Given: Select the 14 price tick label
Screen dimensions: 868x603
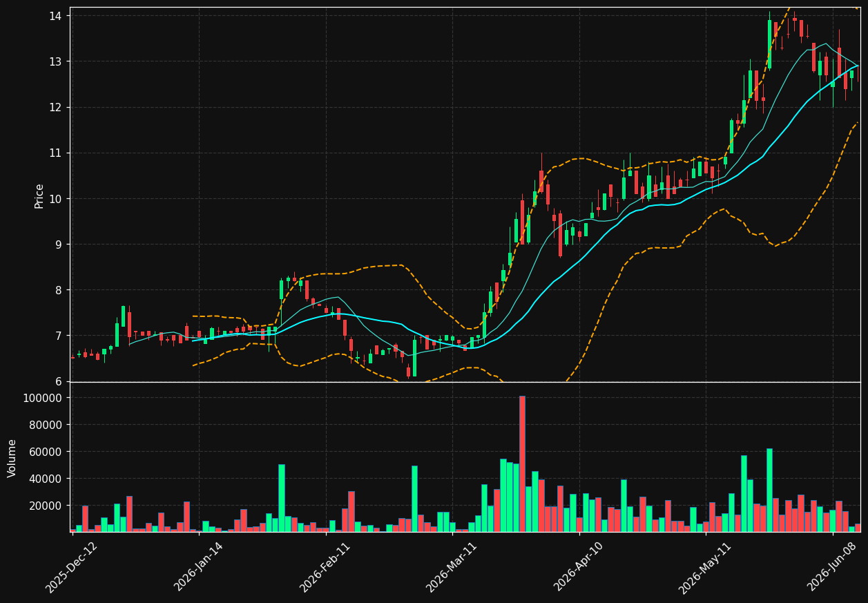Looking at the screenshot, I should [55, 16].
